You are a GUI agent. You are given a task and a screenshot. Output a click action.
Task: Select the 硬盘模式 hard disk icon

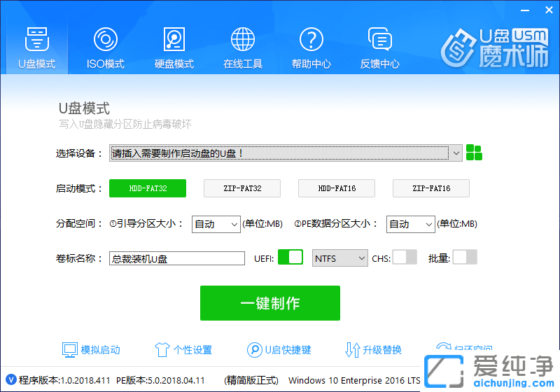(x=174, y=39)
